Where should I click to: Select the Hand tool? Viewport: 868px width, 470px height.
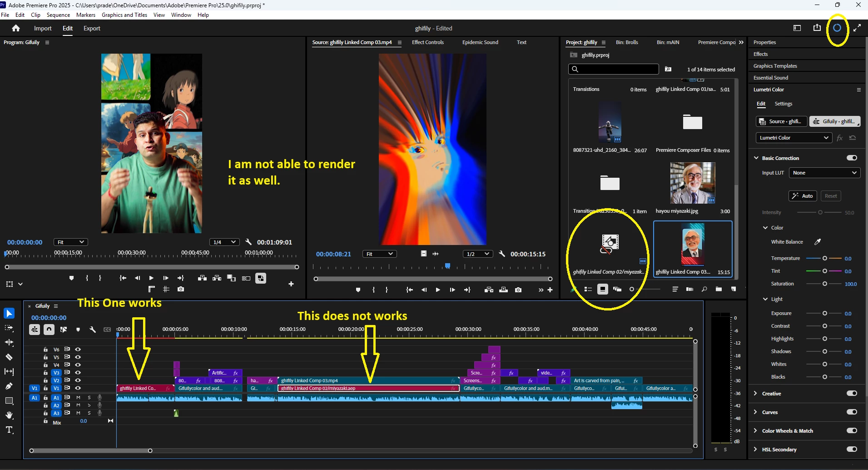(x=9, y=415)
